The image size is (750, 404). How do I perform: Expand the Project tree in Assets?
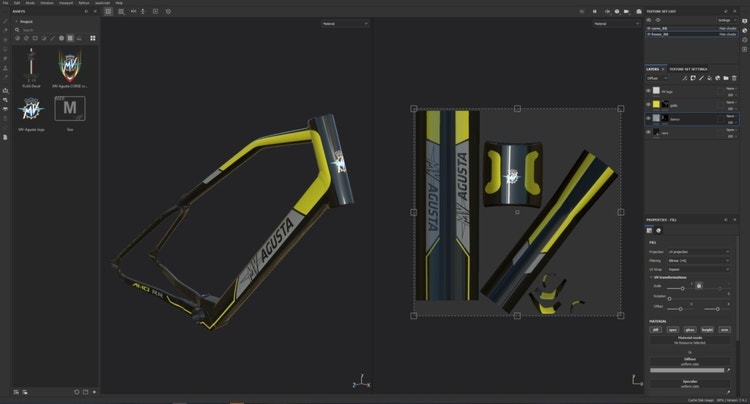[16, 22]
